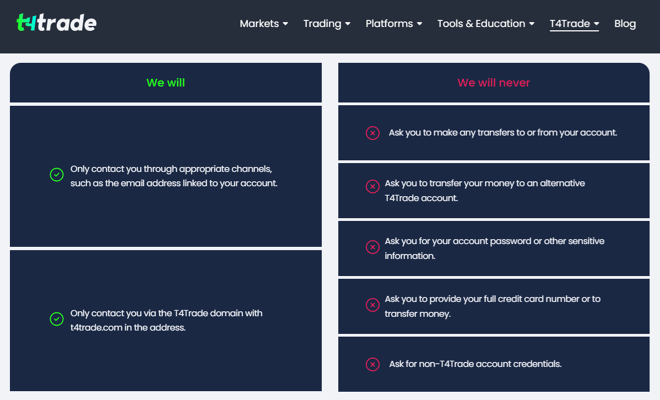660x400 pixels.
Task: Click the red X icon beside non-T4Trade credentials
Action: coord(373,364)
